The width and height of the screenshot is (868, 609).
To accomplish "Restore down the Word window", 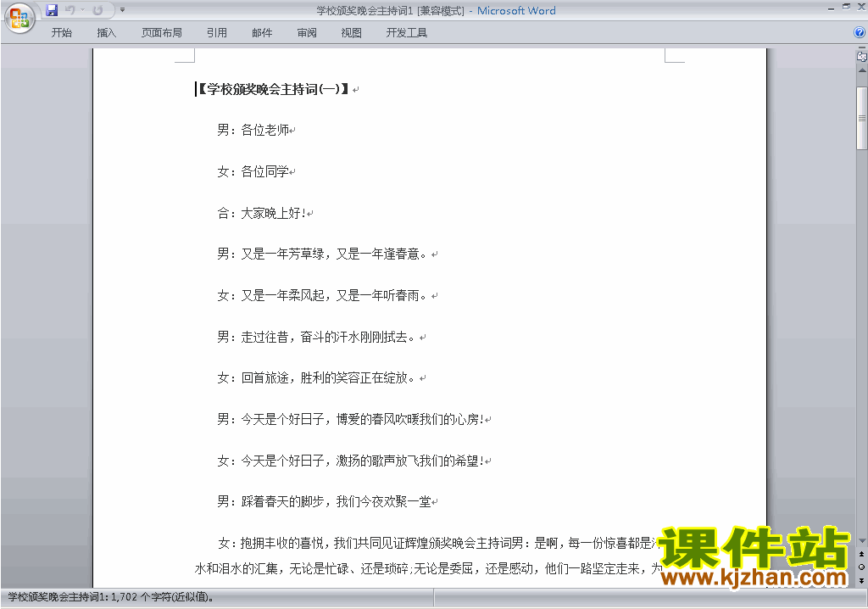I will click(x=846, y=7).
